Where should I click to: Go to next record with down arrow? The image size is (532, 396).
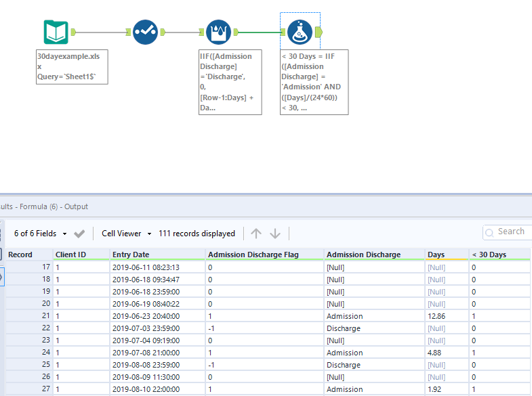point(275,234)
